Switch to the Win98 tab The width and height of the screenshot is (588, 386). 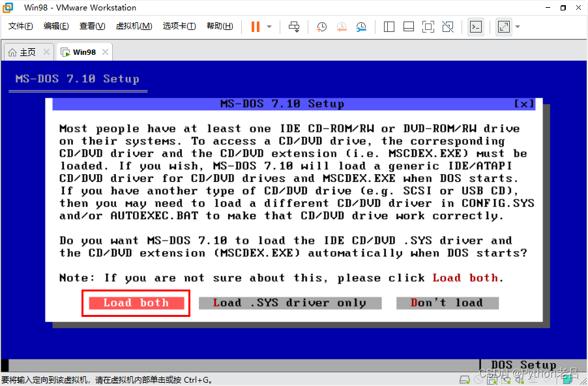(84, 52)
